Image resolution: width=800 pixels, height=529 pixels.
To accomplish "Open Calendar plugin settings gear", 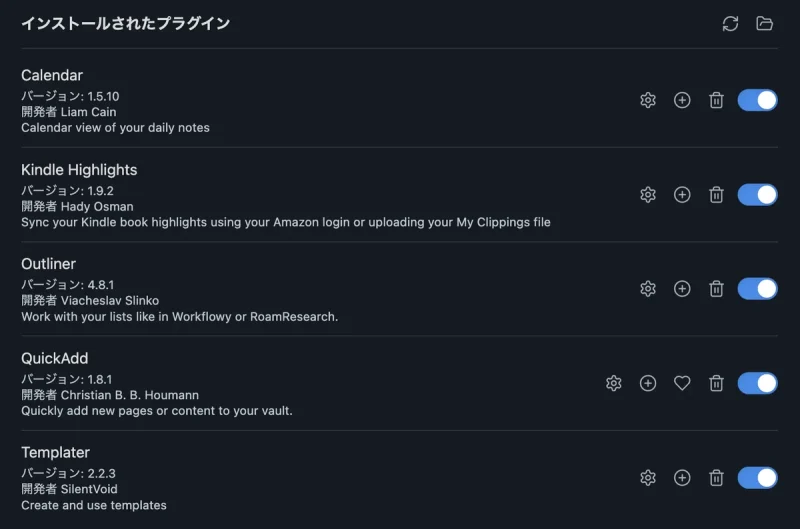I will pos(648,100).
